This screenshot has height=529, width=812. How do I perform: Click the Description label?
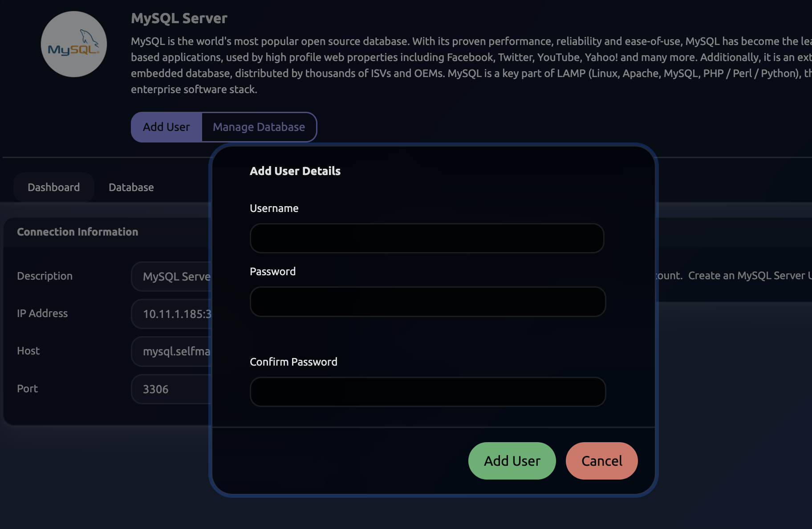[x=45, y=276]
